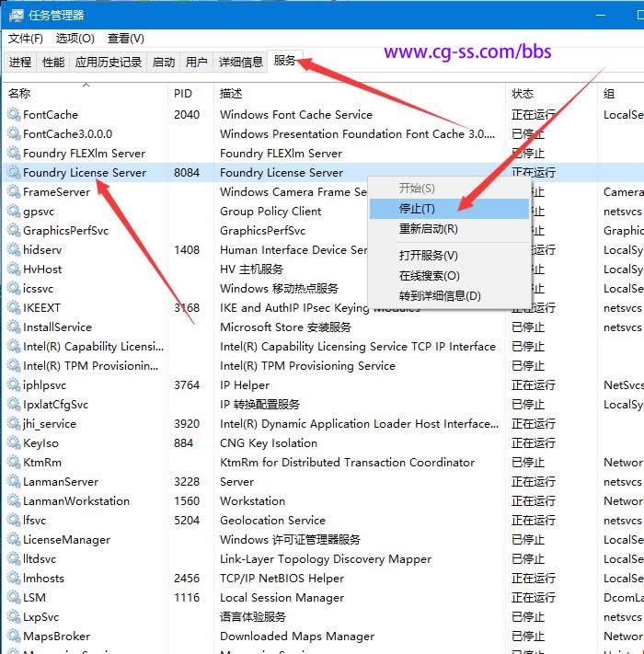644x654 pixels.
Task: Open the 查看(V) menu
Action: pyautogui.click(x=126, y=39)
